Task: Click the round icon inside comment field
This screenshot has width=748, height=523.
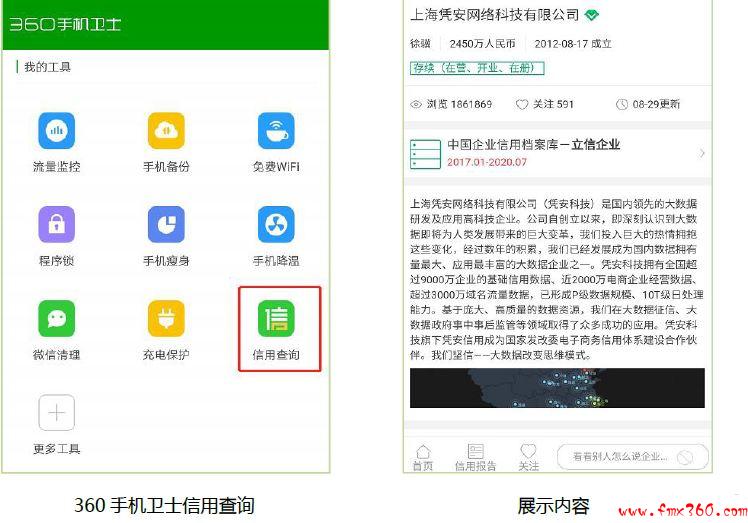Action: click(685, 457)
